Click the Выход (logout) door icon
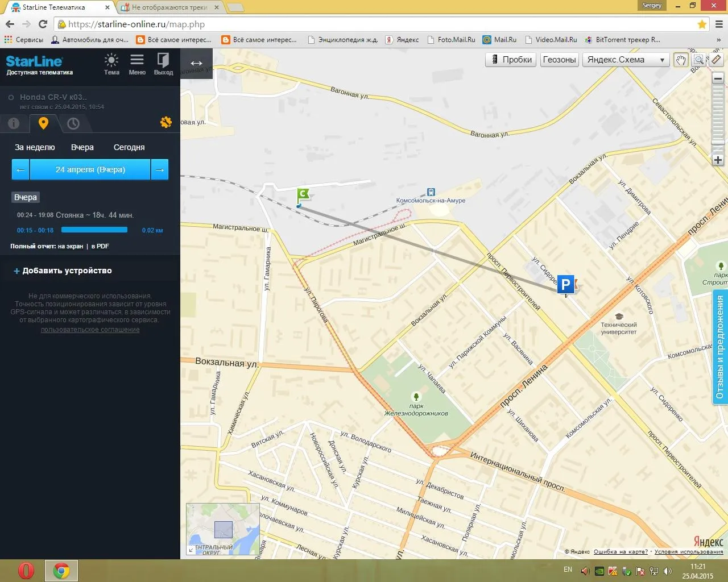The height and width of the screenshot is (582, 728). point(163,60)
